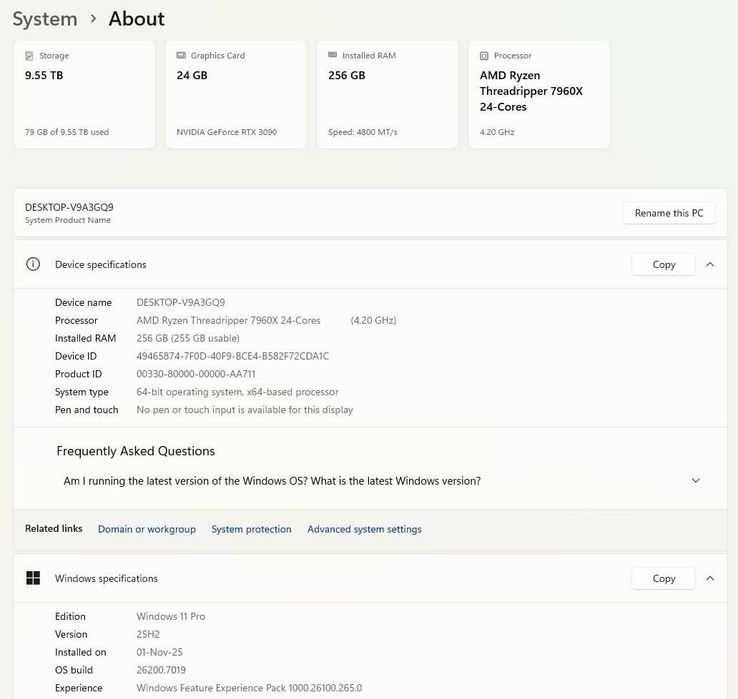Click the Installed RAM card icon
738x699 pixels.
[x=332, y=55]
